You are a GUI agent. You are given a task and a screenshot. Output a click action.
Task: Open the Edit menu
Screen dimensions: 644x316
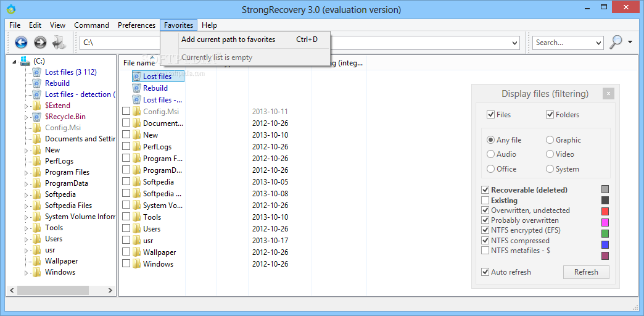point(35,25)
